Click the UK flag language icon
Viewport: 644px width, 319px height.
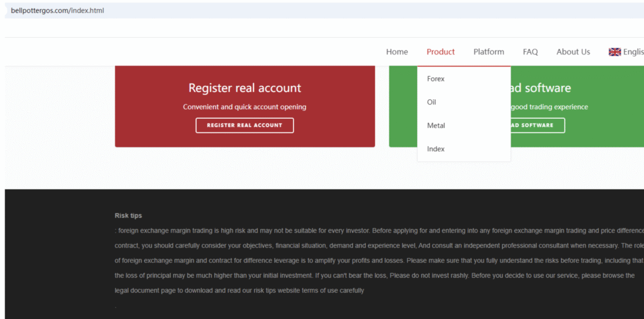coord(614,52)
